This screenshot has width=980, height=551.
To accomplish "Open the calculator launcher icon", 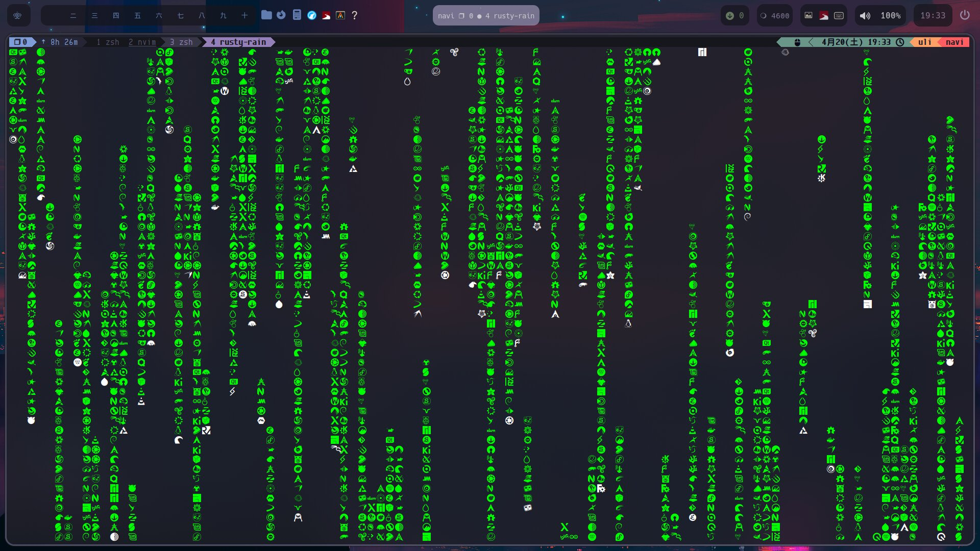I will pos(297,15).
